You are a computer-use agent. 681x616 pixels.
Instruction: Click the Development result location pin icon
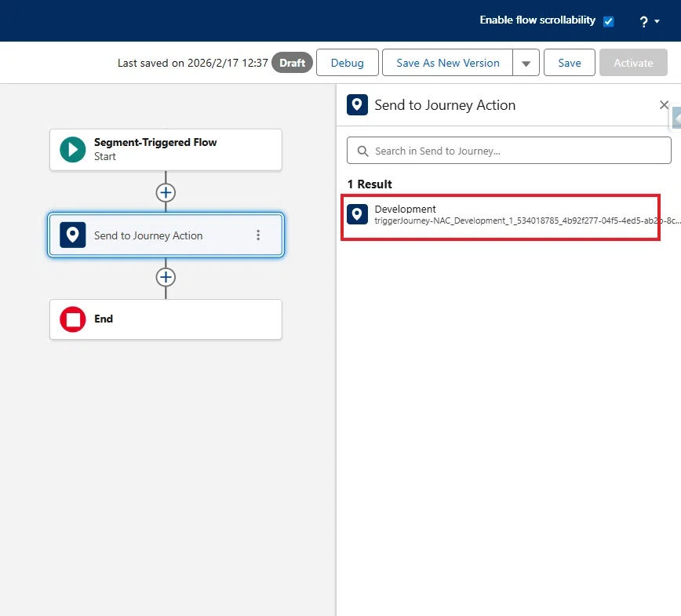(x=357, y=214)
